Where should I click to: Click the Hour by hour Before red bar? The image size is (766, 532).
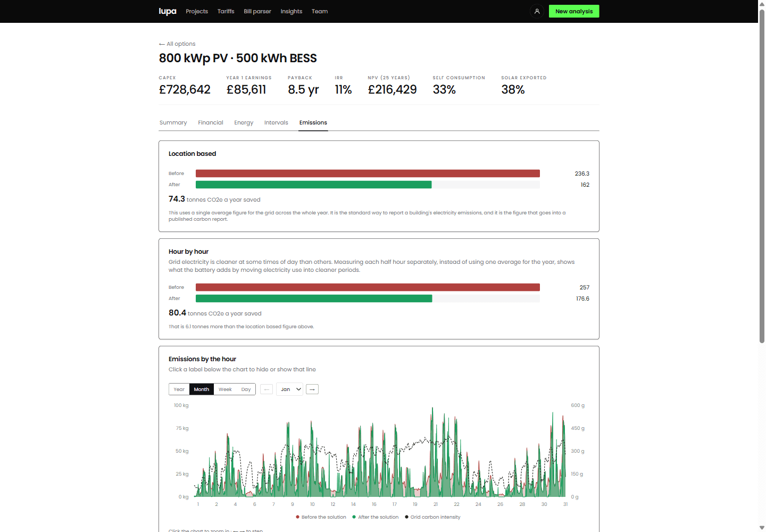(368, 287)
